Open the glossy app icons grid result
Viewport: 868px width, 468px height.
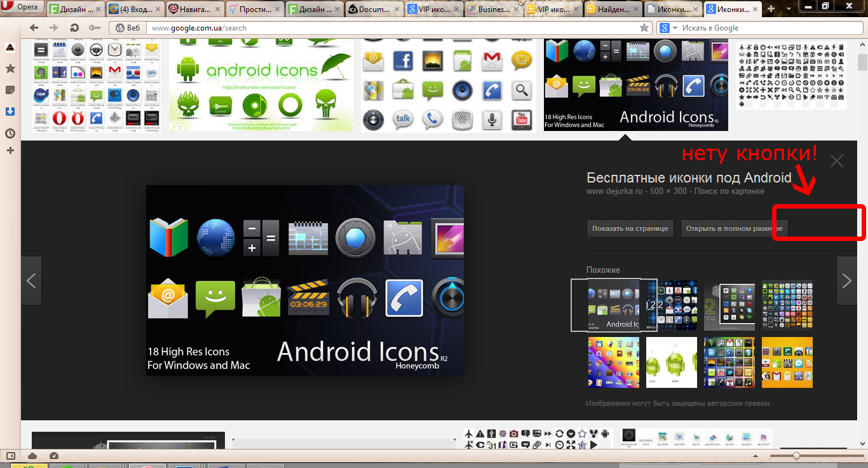pos(449,85)
